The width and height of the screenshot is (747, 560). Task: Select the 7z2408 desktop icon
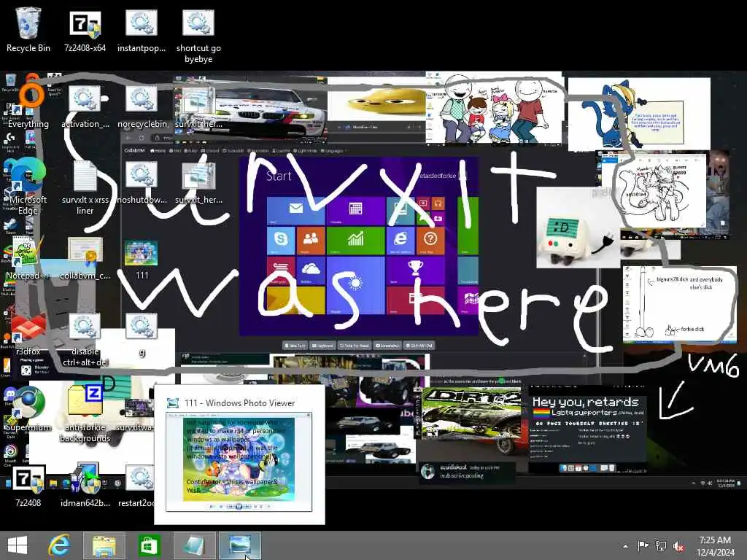(28, 486)
